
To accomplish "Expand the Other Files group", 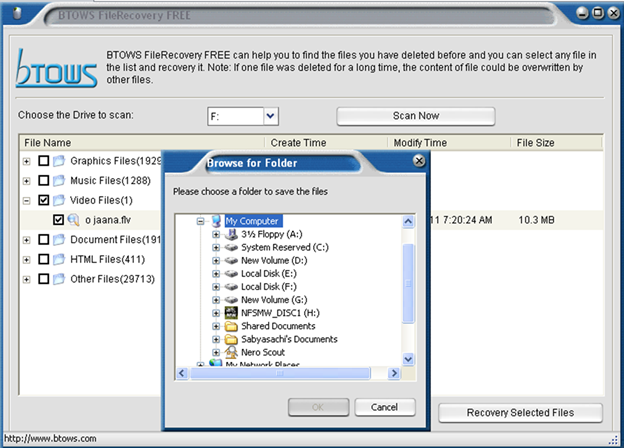I will 27,280.
